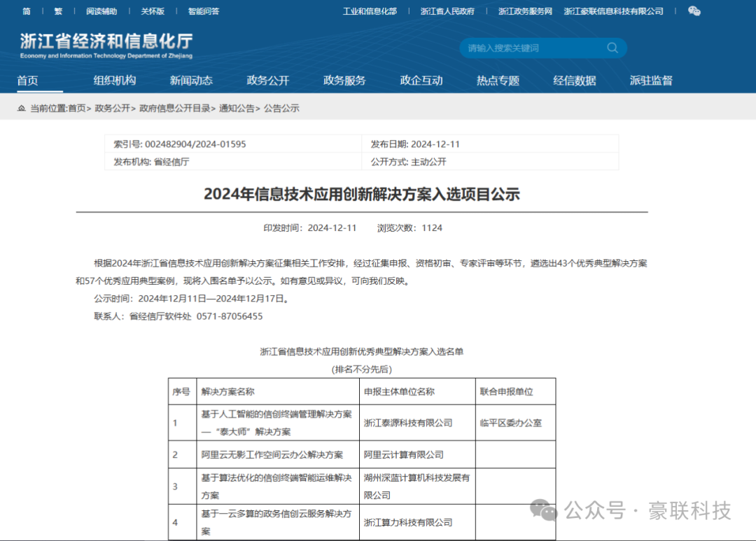Click the 公开方式: 主动公开 field

(x=408, y=162)
